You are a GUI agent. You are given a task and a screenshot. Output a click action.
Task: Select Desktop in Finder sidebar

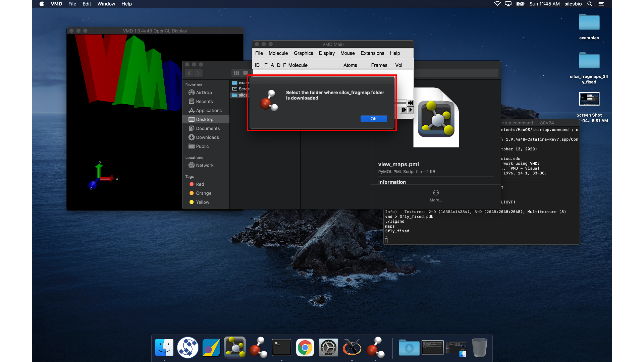tap(206, 119)
